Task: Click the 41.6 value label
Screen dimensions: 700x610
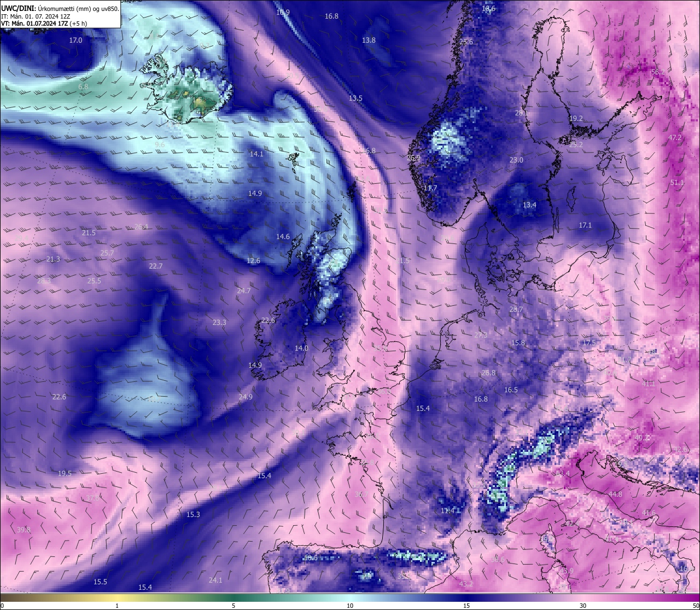Action: 649,513
